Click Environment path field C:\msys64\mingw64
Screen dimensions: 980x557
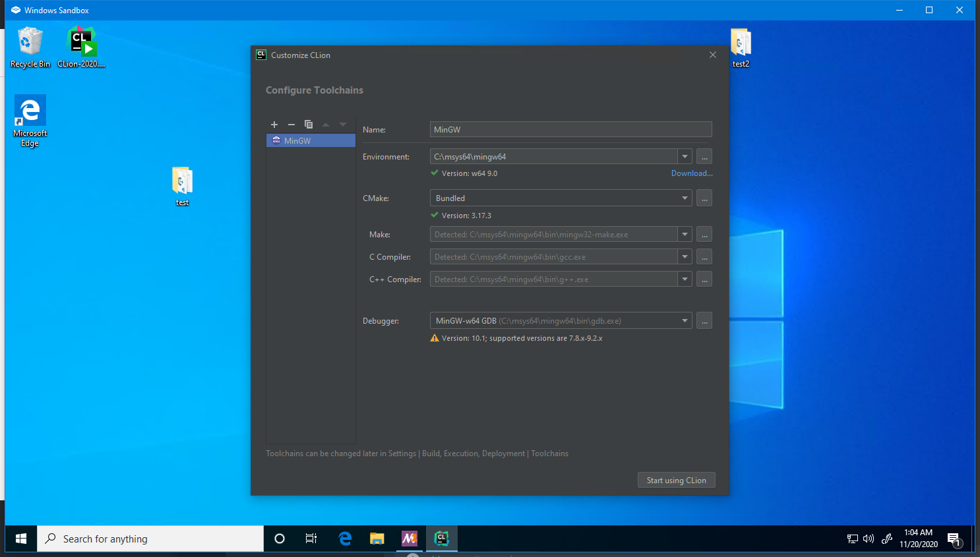pos(554,156)
